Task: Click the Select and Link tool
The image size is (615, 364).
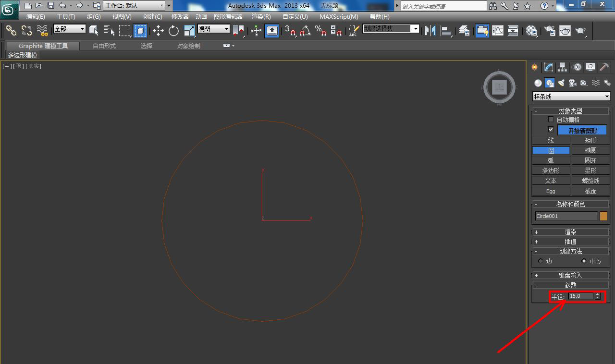Action: [11, 30]
